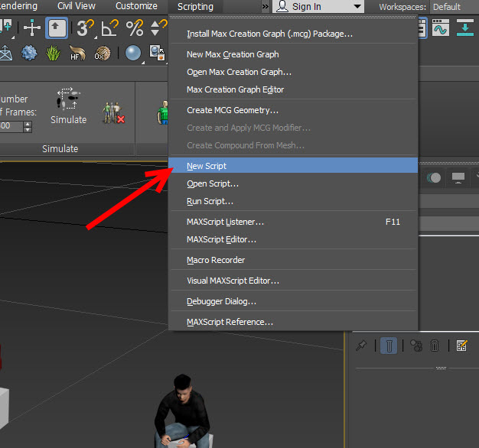Screen dimensions: 479x448
Task: Choose Open Script menu entry
Action: 293,183
